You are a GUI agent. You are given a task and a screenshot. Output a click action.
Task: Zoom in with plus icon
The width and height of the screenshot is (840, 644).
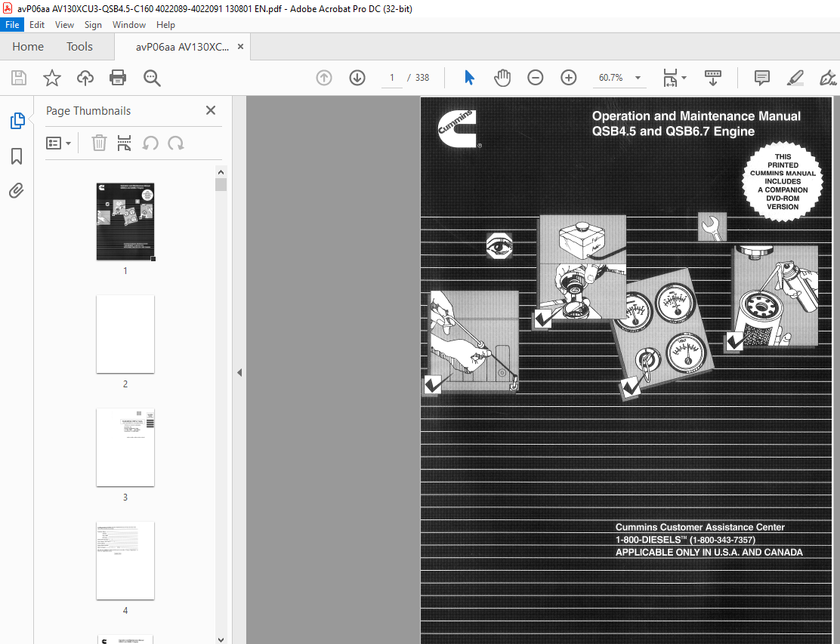point(568,79)
